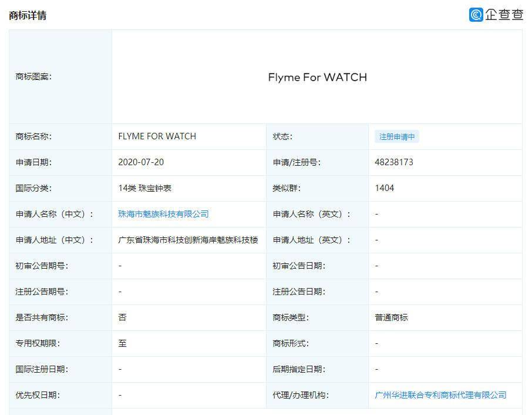Click the 商标图案 row label
Image resolution: width=532 pixels, height=415 pixels.
tap(33, 77)
